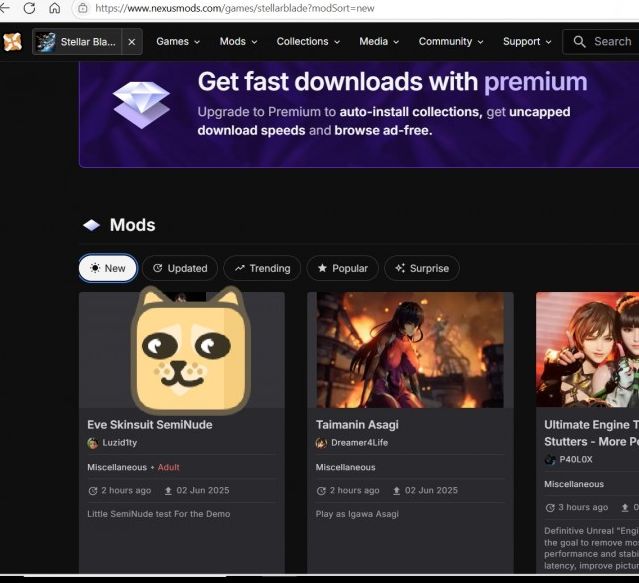View site info lock icon in address bar

[83, 8]
